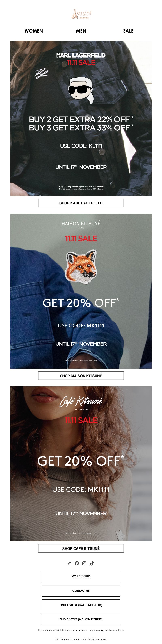Open the WOMEN menu item

coord(34,31)
